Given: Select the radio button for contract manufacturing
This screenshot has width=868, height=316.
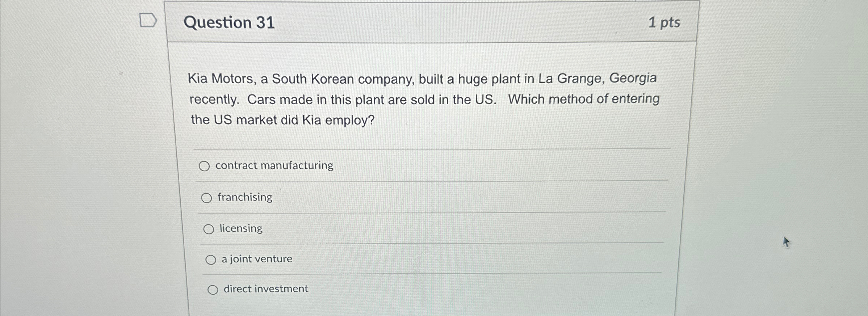Looking at the screenshot, I should (205, 167).
